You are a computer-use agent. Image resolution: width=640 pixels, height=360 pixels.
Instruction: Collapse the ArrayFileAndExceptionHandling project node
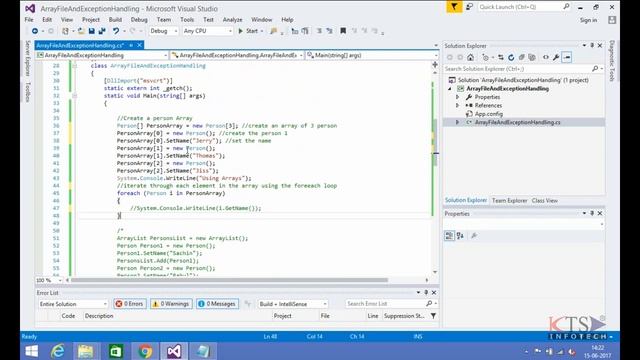450,89
